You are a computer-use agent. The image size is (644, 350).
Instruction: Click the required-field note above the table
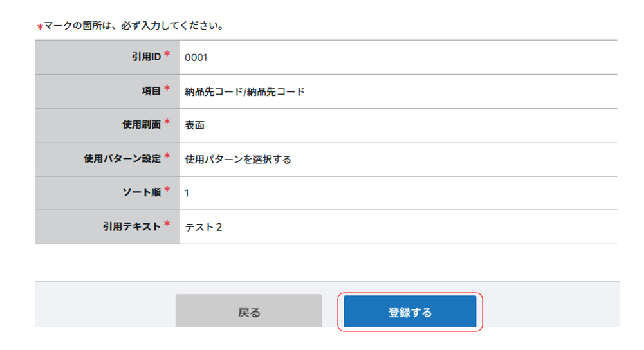[x=130, y=26]
